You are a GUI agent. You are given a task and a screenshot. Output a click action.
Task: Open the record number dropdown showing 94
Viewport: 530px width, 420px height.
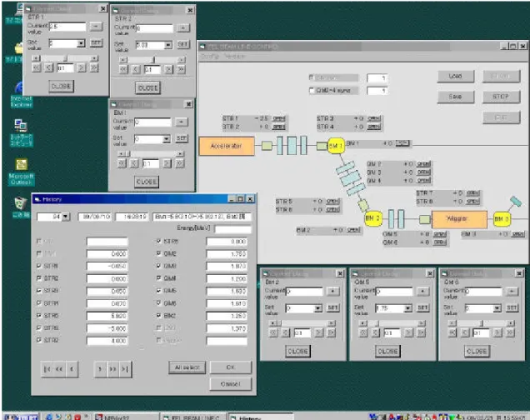(66, 217)
